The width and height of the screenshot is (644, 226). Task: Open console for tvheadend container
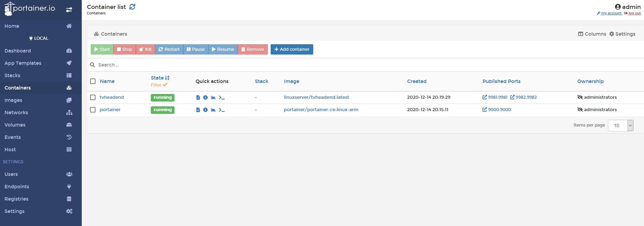222,97
